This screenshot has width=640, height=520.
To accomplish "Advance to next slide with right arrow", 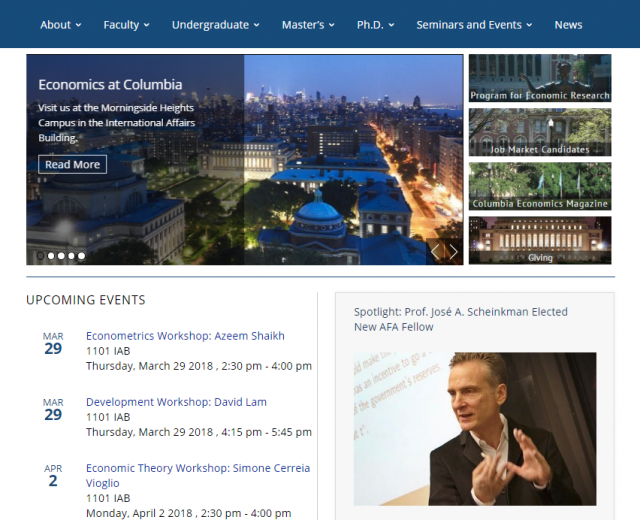I will pyautogui.click(x=453, y=252).
